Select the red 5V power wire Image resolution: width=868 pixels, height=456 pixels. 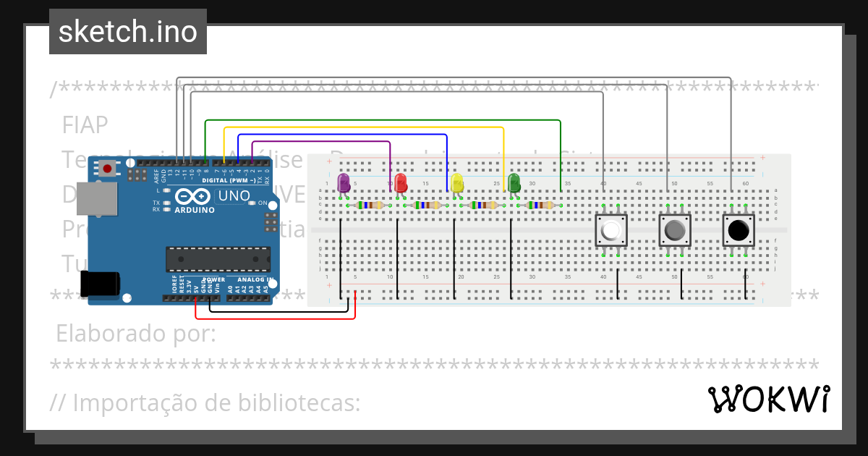(275, 318)
